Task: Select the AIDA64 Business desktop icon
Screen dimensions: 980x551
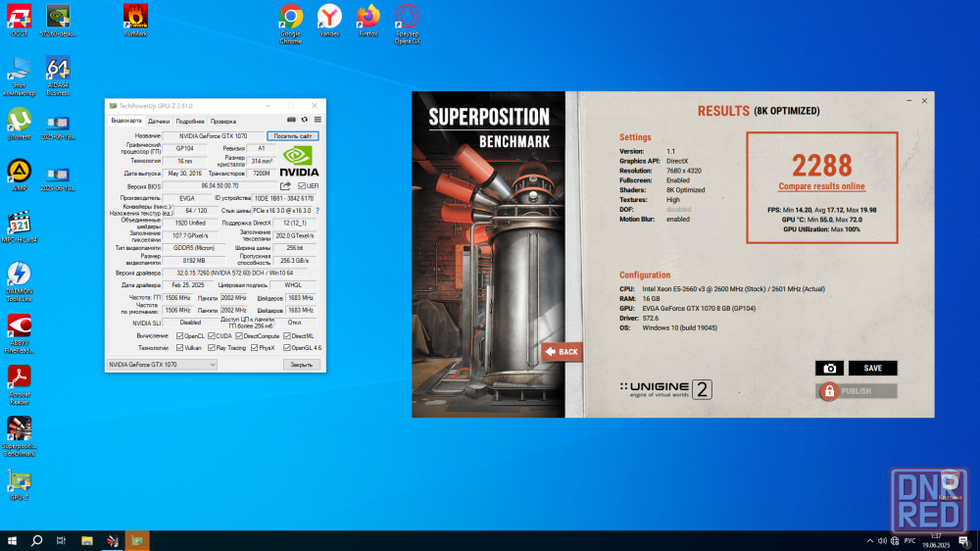Action: point(58,75)
